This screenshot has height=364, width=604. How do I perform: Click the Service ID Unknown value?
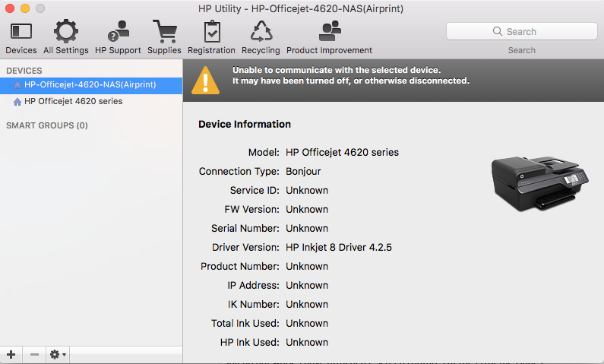coord(307,191)
